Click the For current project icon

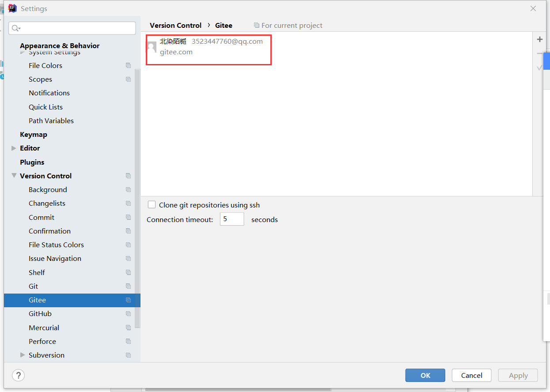[257, 26]
